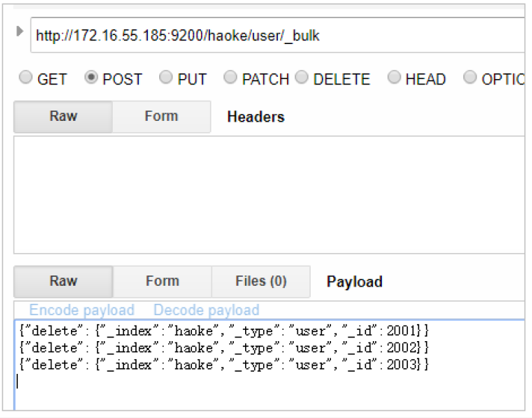Place cursor in delete line with id 2001
532x418 pixels.
pyautogui.click(x=223, y=331)
